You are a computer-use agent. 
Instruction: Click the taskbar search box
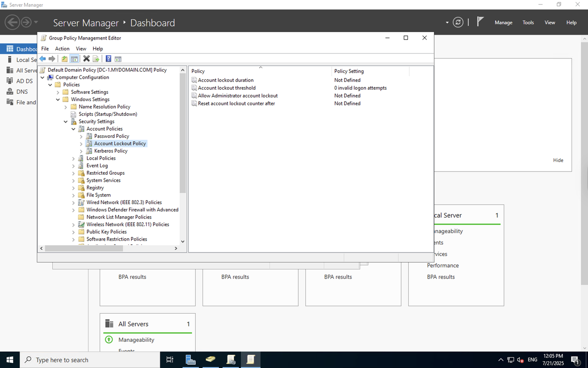click(x=90, y=360)
